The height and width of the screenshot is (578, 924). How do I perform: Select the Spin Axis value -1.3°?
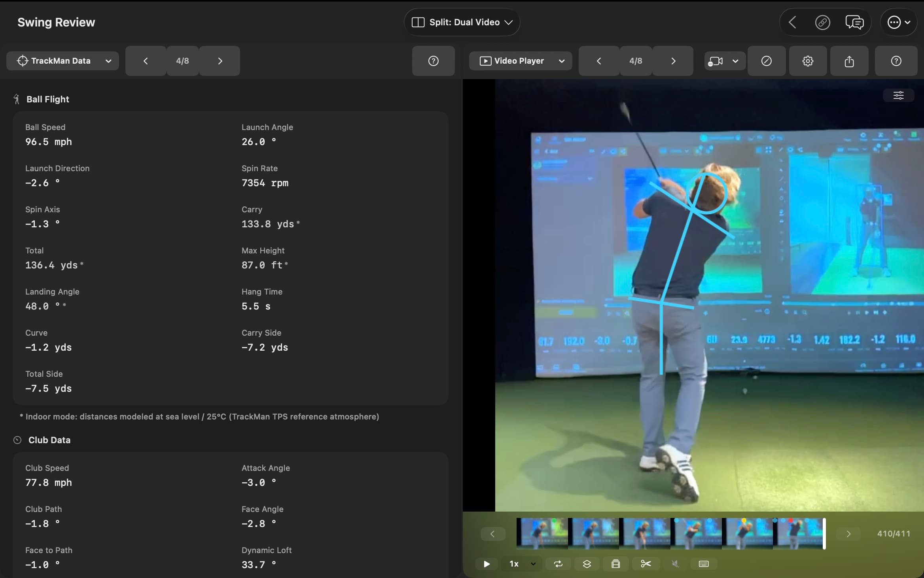tap(42, 224)
